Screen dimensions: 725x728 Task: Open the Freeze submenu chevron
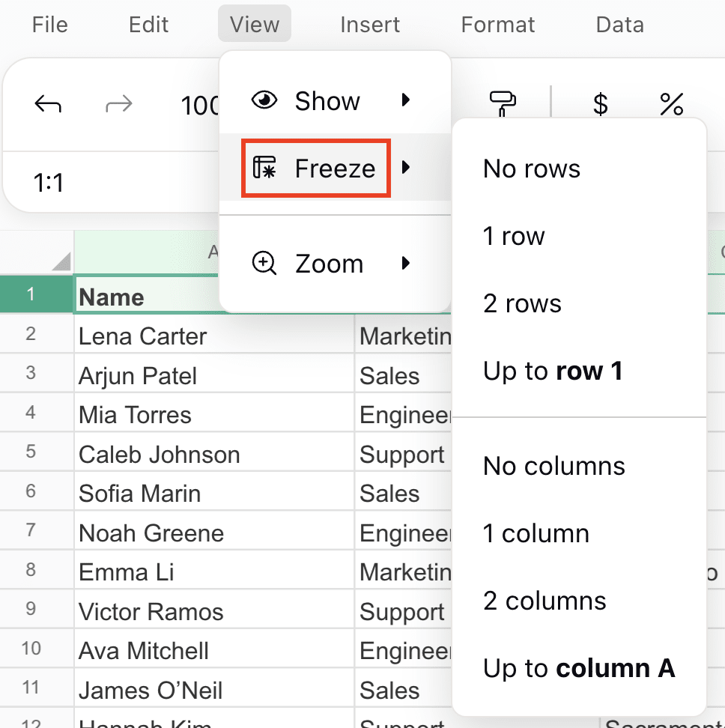[407, 168]
